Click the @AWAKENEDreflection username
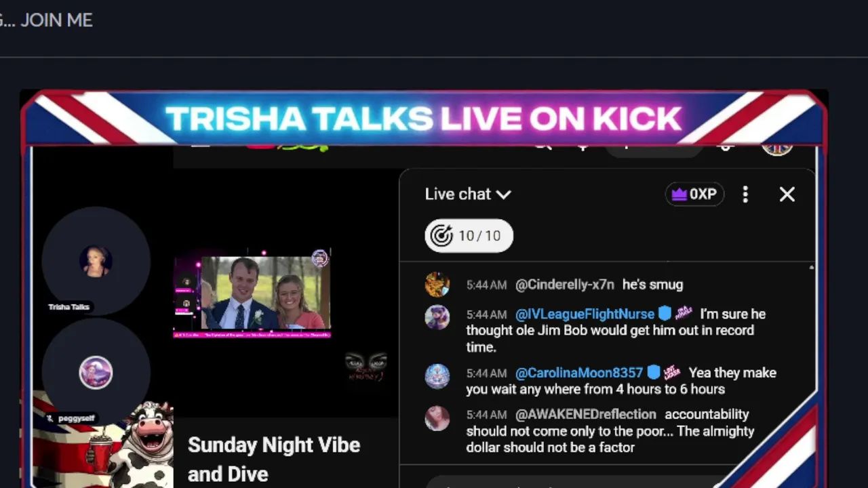The image size is (868, 488). (x=586, y=414)
